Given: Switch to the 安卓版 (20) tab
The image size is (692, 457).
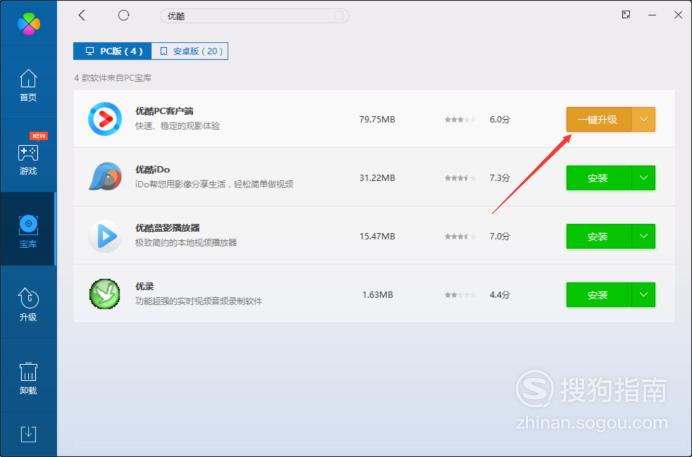Looking at the screenshot, I should [x=190, y=51].
